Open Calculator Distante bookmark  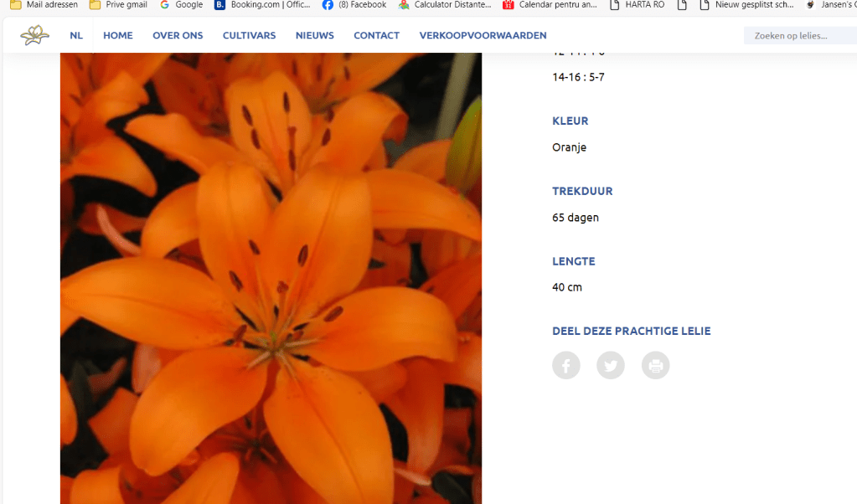tap(445, 5)
